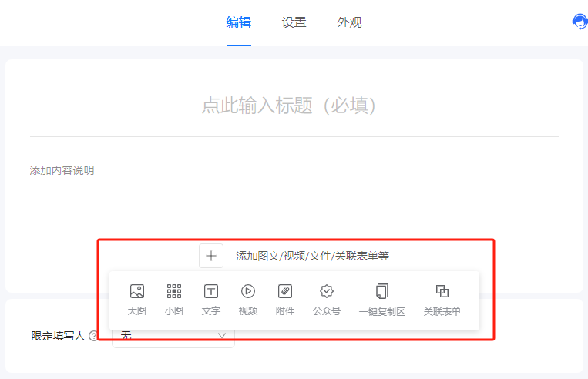Click the 限定填写人 label
This screenshot has width=588, height=379.
click(x=58, y=336)
